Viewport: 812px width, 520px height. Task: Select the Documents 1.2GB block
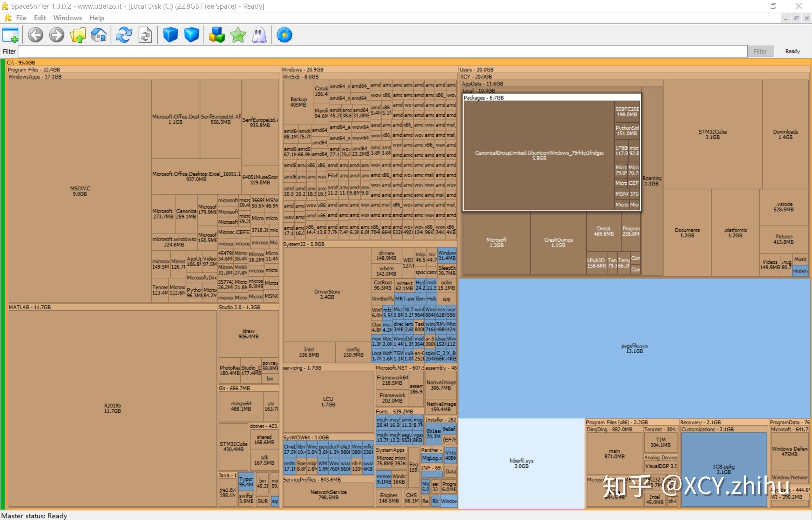click(687, 233)
